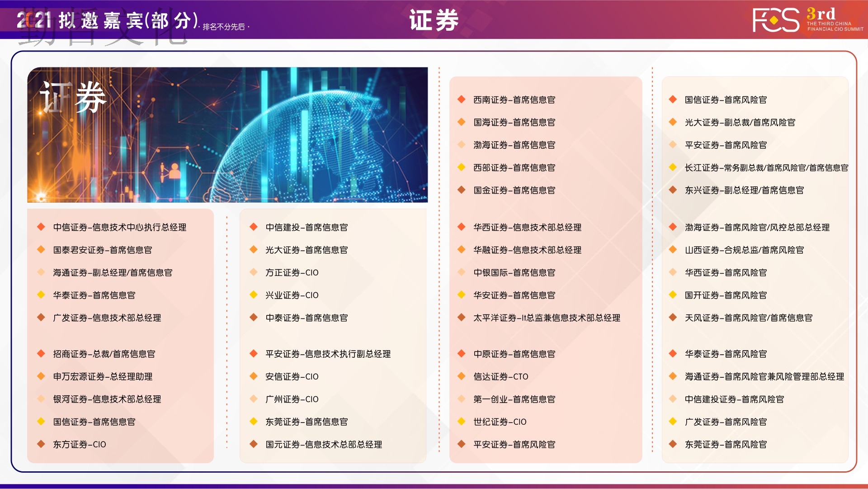Select 东方证券-CIO entry
This screenshot has height=489, width=868.
(80, 445)
